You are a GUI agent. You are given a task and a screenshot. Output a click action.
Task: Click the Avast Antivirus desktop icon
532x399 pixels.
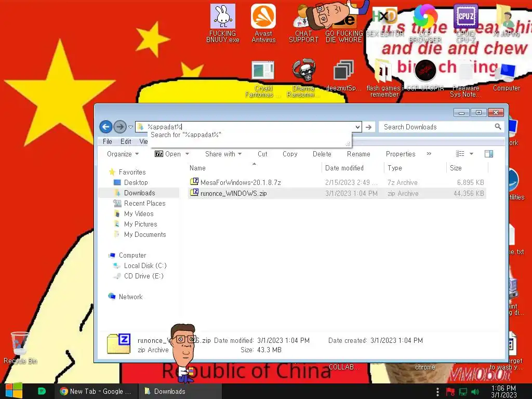click(263, 23)
